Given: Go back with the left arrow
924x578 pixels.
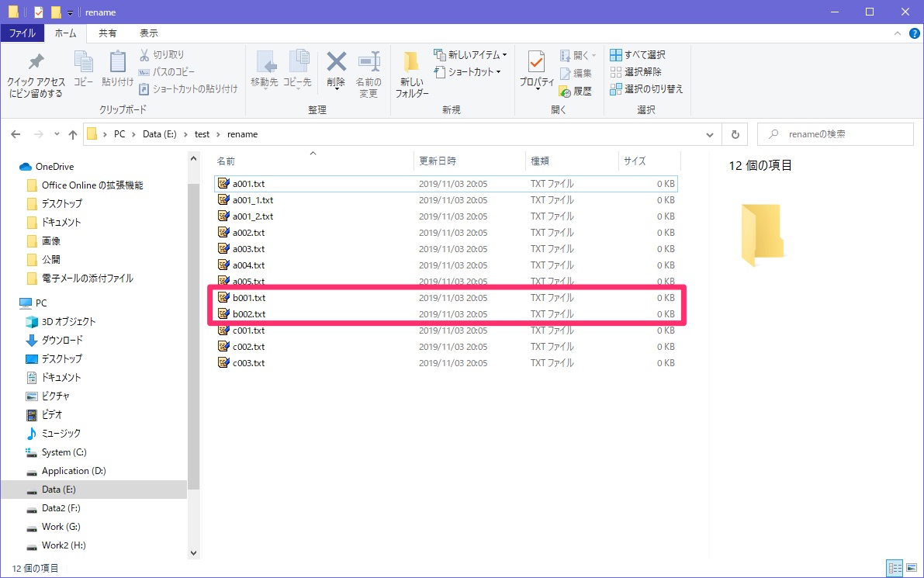Looking at the screenshot, I should coord(16,134).
